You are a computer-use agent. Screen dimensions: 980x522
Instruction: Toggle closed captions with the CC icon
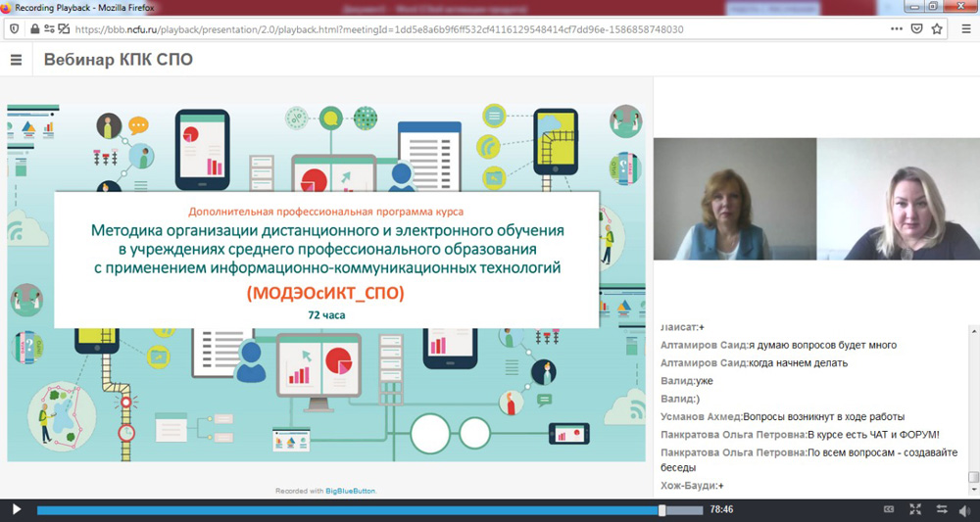coord(890,509)
